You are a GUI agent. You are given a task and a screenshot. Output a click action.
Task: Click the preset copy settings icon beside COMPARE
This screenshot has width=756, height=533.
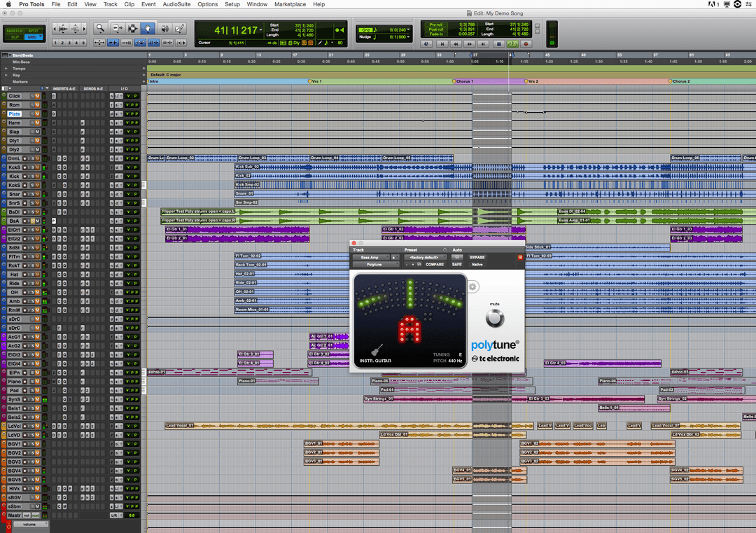coord(419,264)
